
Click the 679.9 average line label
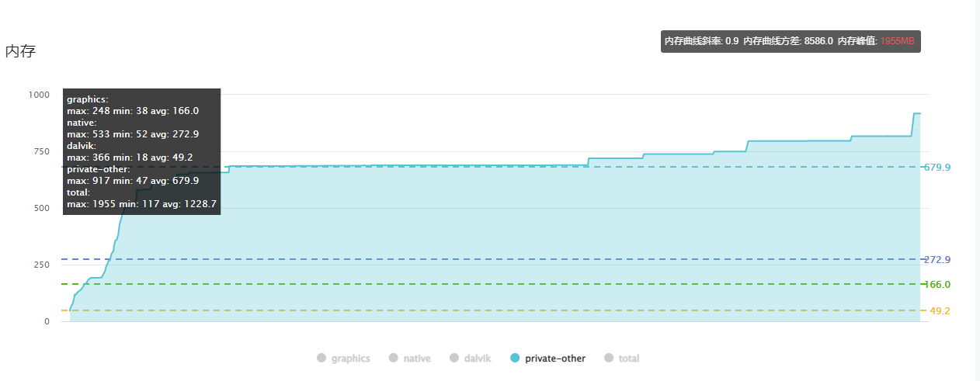click(x=937, y=168)
